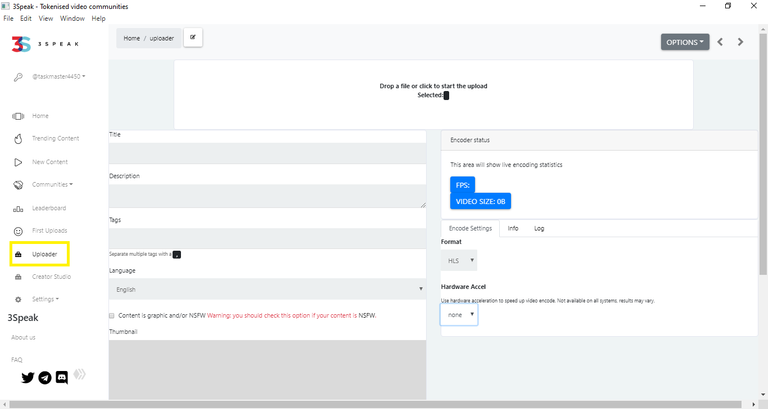Open the Telegram icon
The image size is (768, 409).
point(45,378)
